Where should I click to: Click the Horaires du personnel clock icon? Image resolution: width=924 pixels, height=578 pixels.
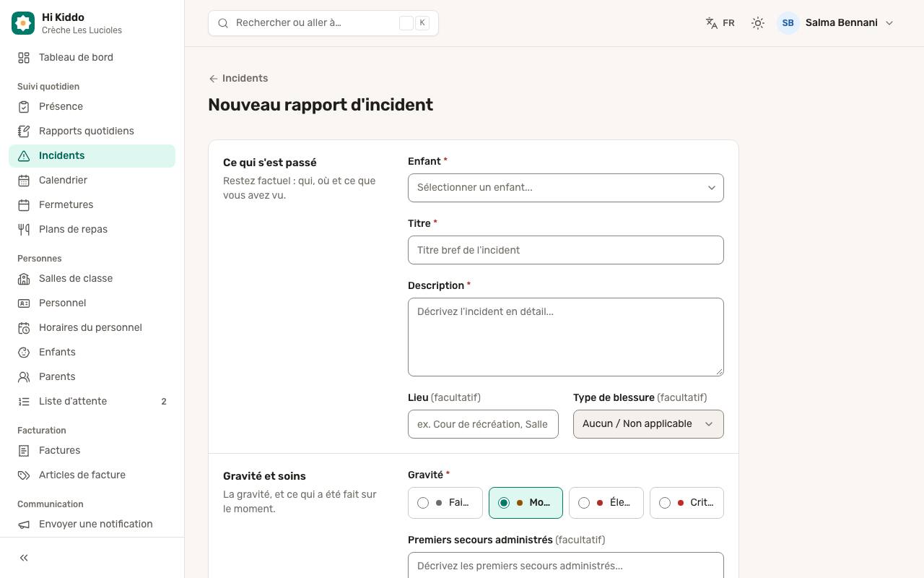point(24,328)
